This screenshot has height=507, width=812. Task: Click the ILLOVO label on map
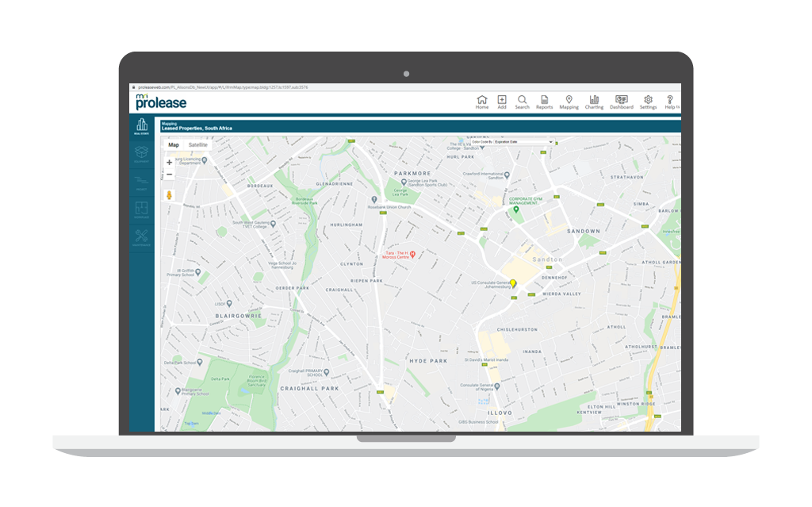click(x=500, y=413)
